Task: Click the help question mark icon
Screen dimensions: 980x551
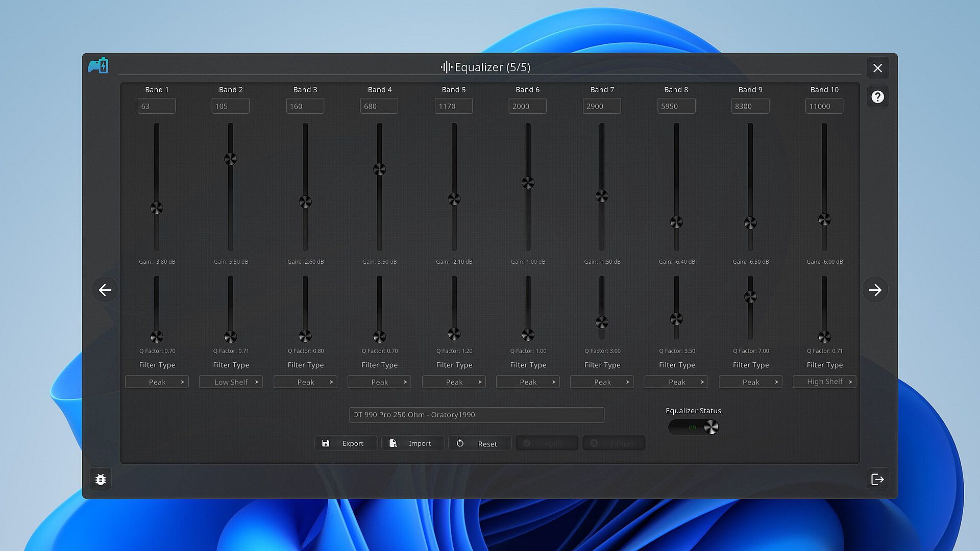Action: pyautogui.click(x=877, y=97)
